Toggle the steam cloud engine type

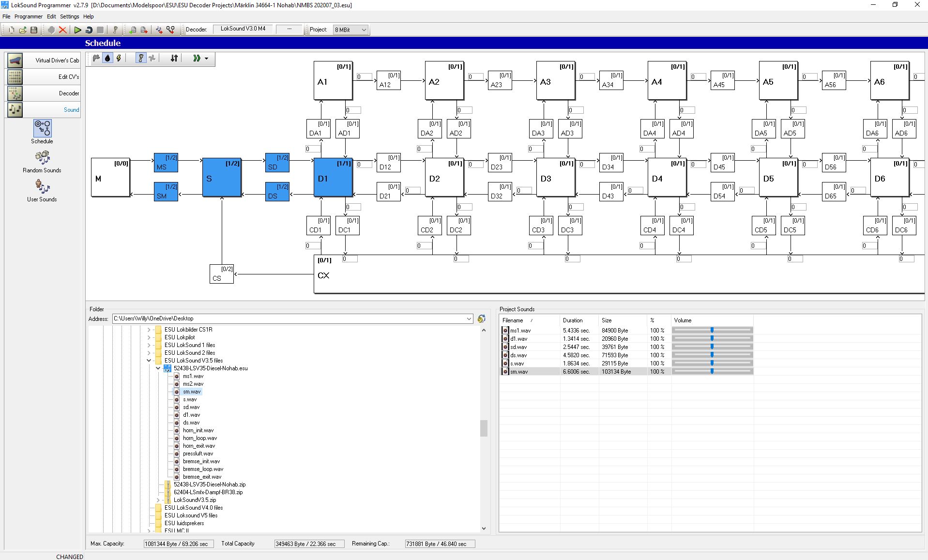click(96, 58)
